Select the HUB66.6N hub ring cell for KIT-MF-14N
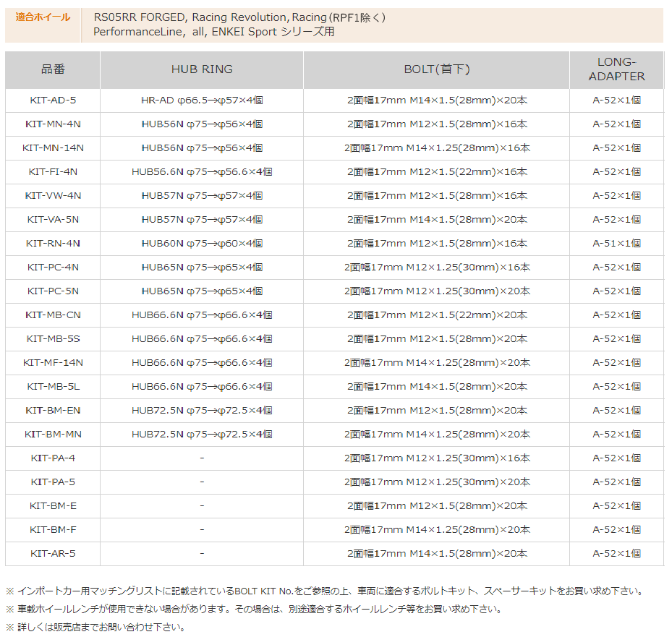This screenshot has width=672, height=637. point(202,363)
